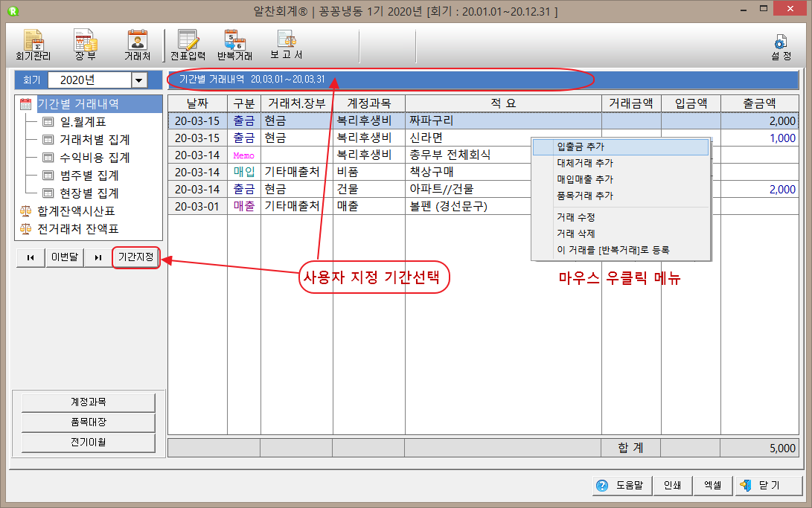812x508 pixels.
Task: Click the 범주별 집계 table icon
Action: coord(48,176)
